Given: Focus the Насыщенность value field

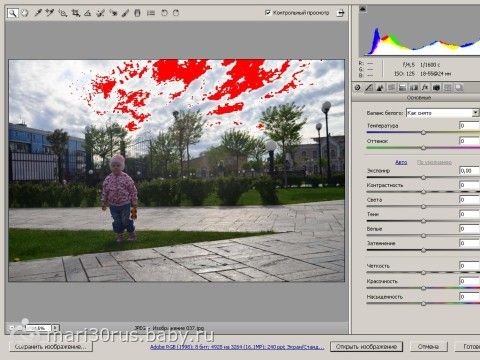Looking at the screenshot, I should (469, 297).
